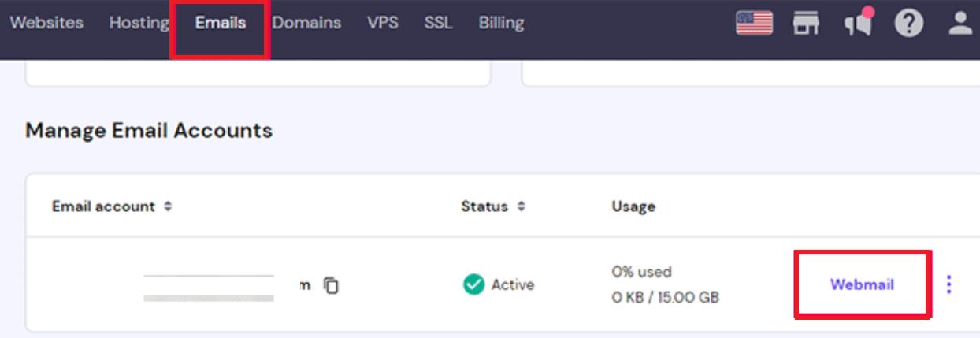Open the language selector flag icon

(x=752, y=23)
